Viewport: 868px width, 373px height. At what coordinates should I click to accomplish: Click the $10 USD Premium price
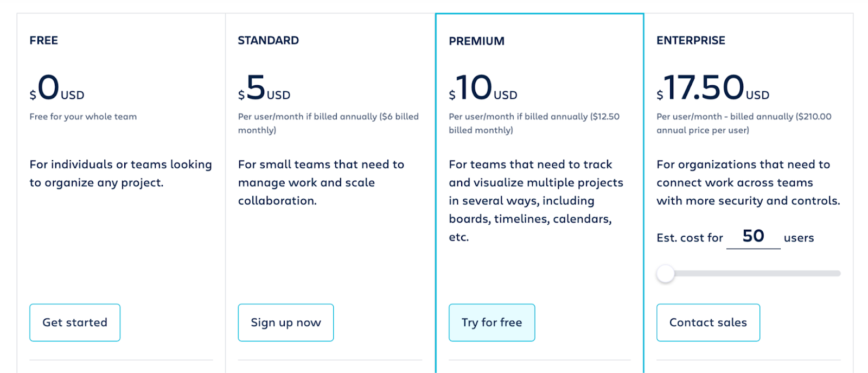point(483,88)
